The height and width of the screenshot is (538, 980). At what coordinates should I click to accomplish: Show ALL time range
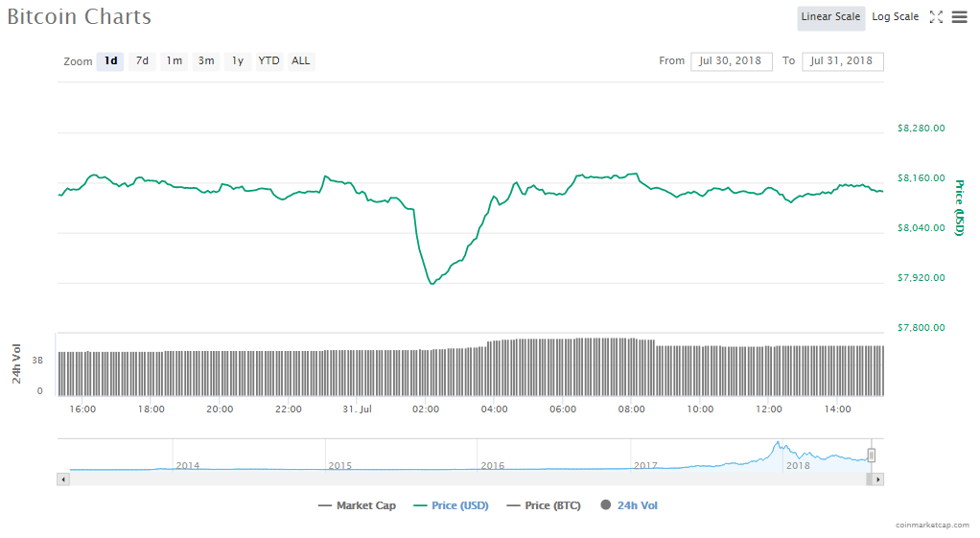(301, 61)
